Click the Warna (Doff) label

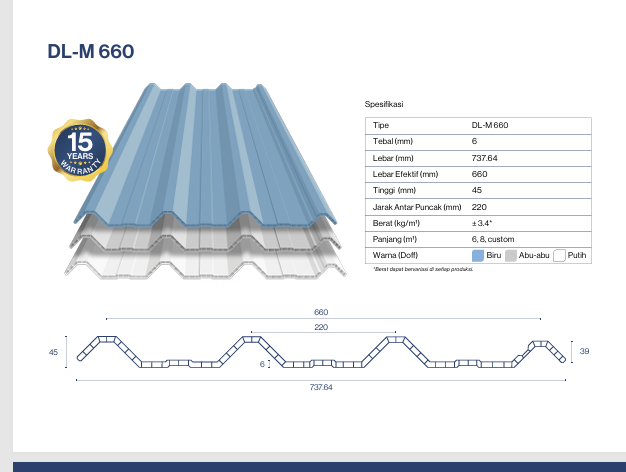[x=395, y=255]
